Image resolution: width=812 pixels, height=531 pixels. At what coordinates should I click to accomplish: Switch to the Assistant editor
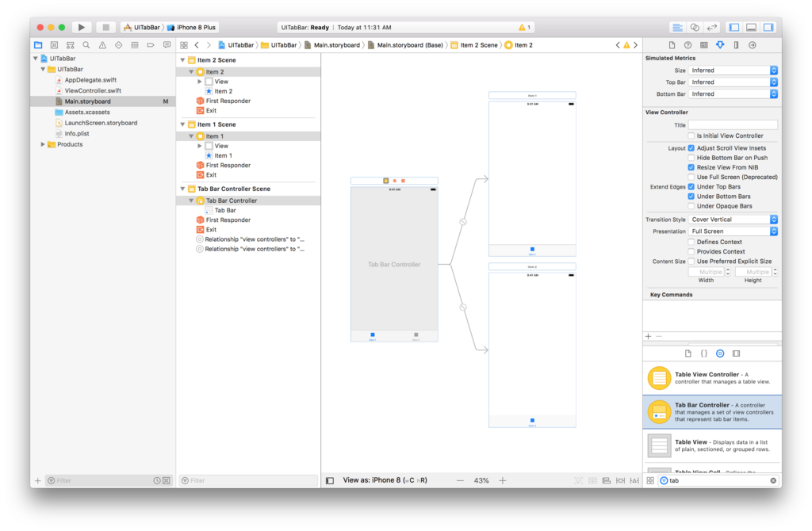(695, 27)
